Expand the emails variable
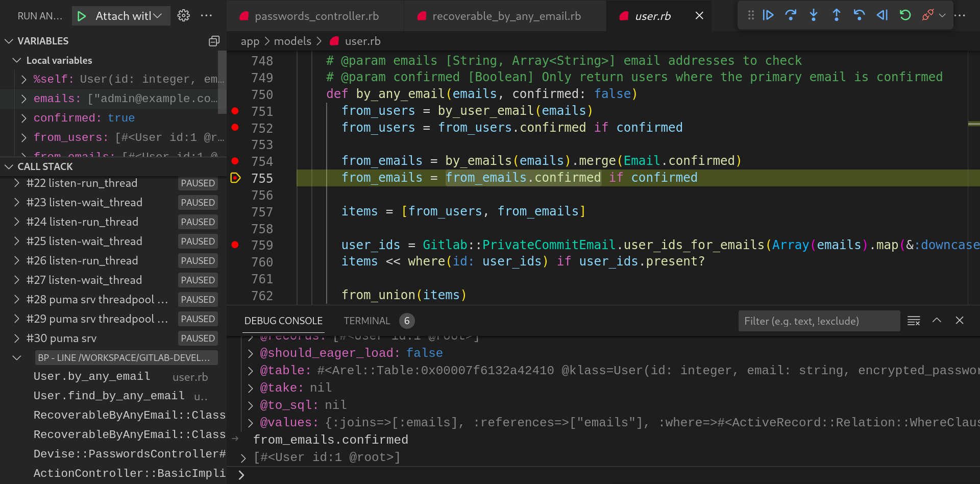Screen dimensions: 980x484 tap(24, 99)
